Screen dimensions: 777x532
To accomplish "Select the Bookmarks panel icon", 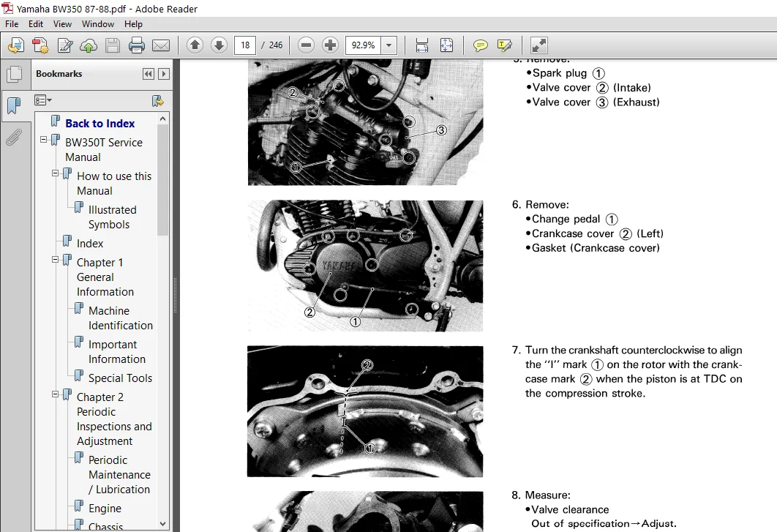I will point(15,105).
